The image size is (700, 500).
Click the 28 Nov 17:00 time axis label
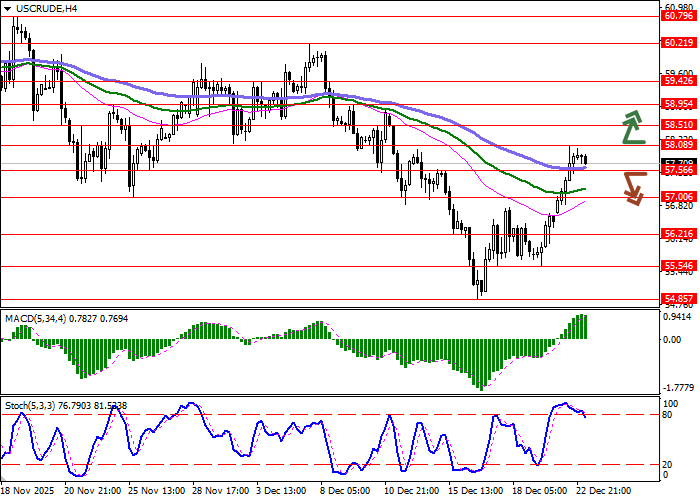coord(221,491)
